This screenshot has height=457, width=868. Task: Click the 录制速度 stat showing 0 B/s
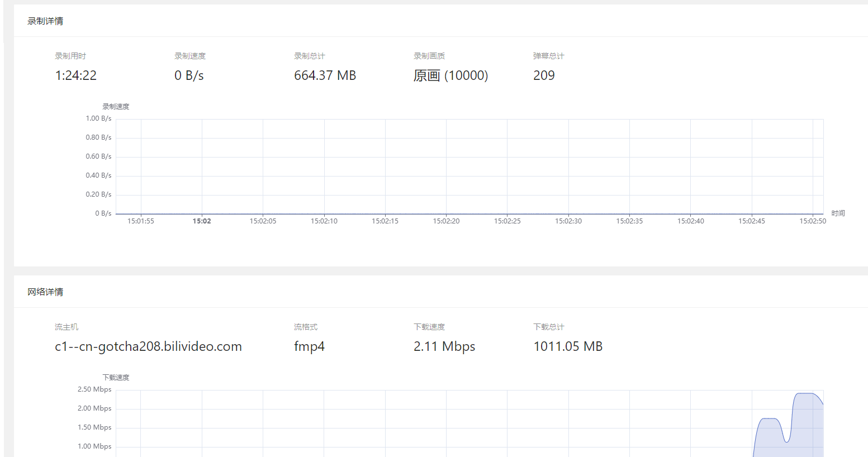[189, 75]
